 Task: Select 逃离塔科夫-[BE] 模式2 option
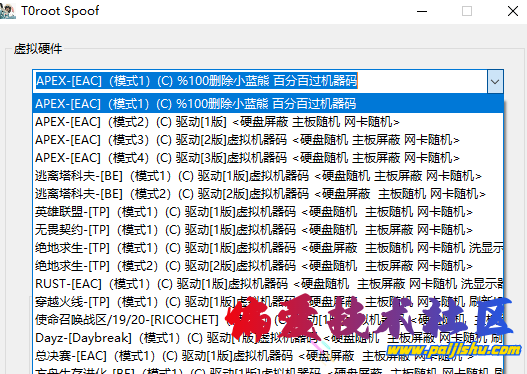[x=268, y=194]
